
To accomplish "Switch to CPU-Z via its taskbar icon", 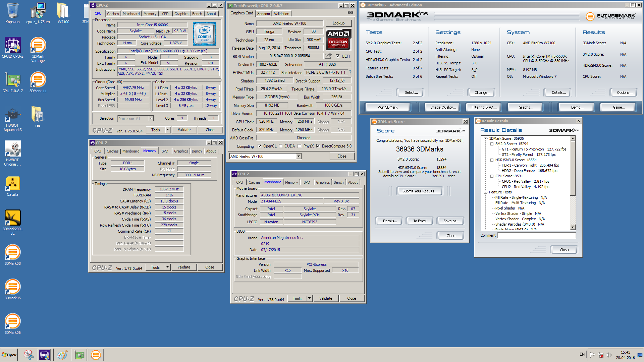I will [45, 355].
